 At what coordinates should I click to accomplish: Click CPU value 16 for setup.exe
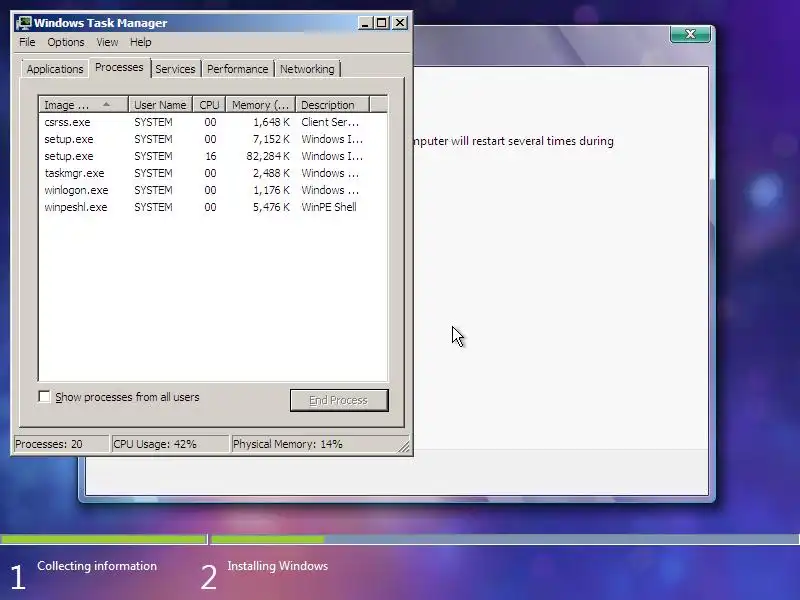tap(211, 156)
